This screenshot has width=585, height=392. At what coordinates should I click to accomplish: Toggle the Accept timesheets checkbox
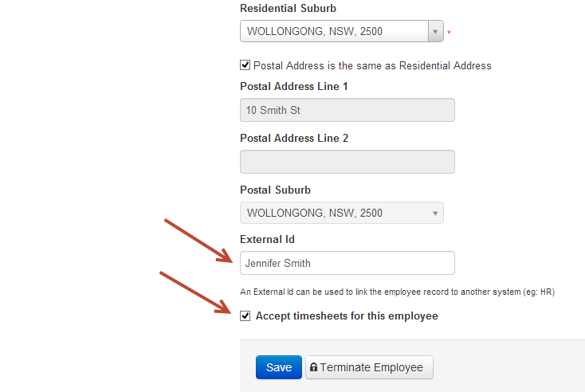click(245, 316)
